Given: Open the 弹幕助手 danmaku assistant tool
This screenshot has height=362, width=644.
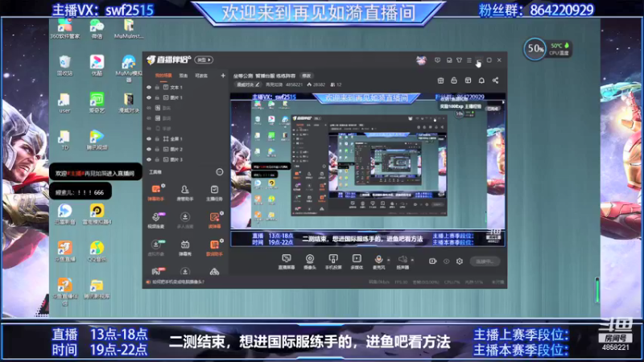Looking at the screenshot, I should pos(155,193).
